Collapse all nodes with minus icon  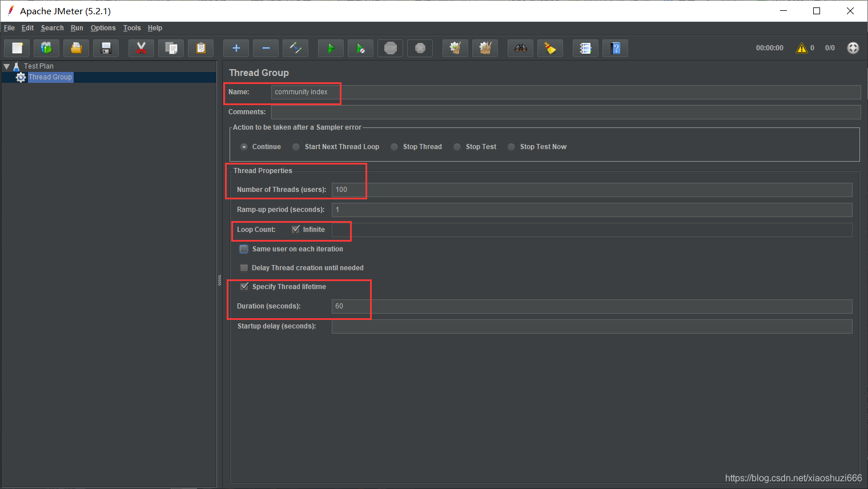point(266,48)
